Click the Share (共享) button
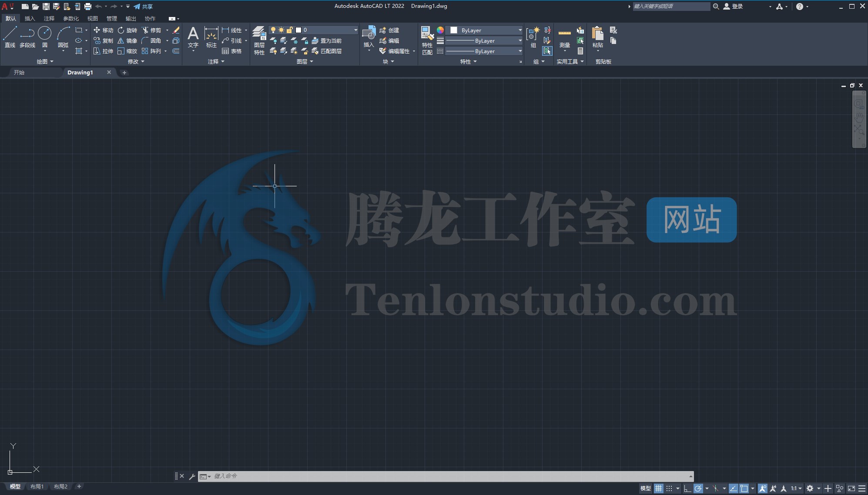The height and width of the screenshot is (495, 868). click(x=143, y=7)
